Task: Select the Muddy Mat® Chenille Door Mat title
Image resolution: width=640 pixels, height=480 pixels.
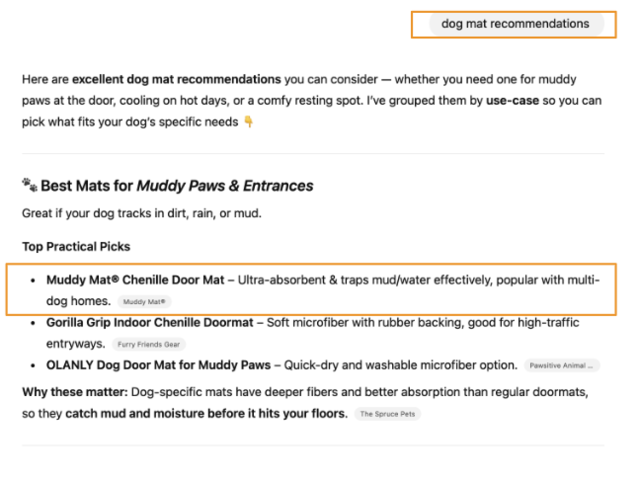Action: pos(135,280)
